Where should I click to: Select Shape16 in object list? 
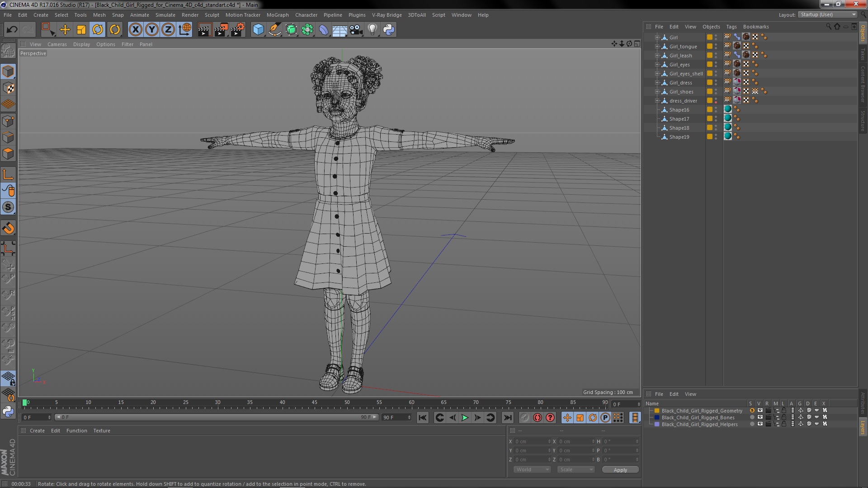pyautogui.click(x=679, y=110)
